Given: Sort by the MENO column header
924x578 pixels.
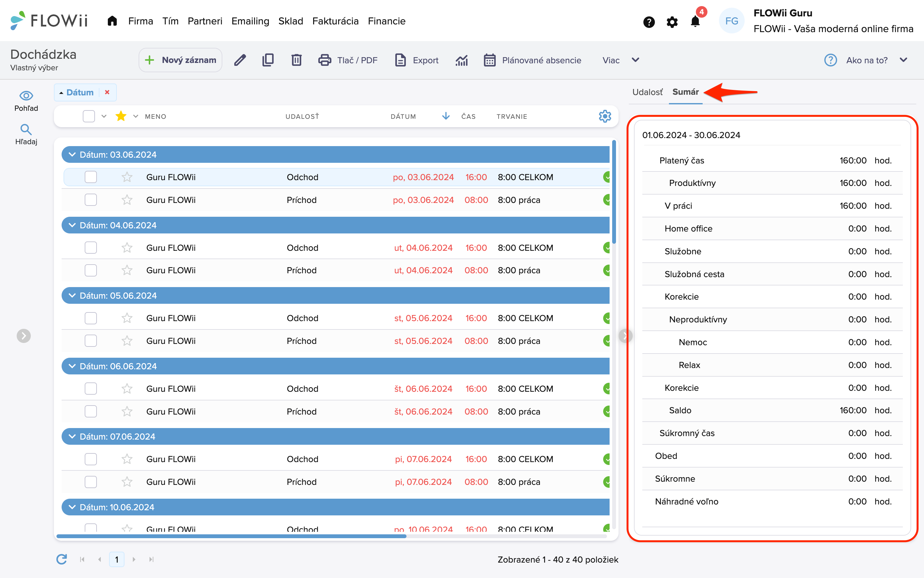Looking at the screenshot, I should point(155,117).
